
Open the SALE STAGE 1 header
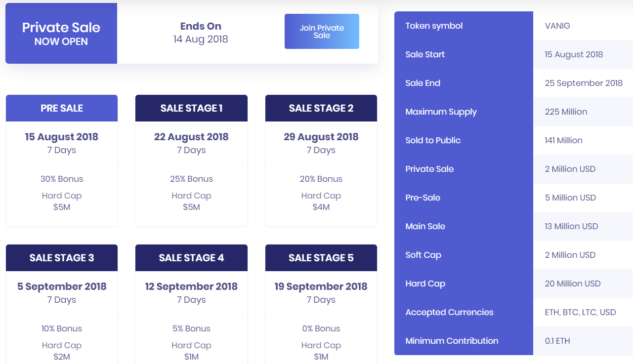point(191,108)
